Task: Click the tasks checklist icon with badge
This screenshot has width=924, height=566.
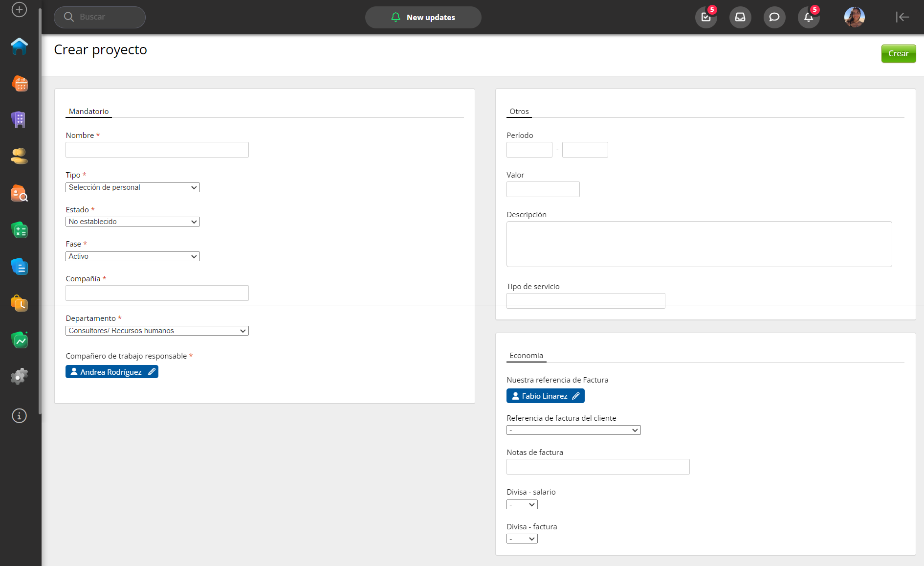Action: point(706,17)
